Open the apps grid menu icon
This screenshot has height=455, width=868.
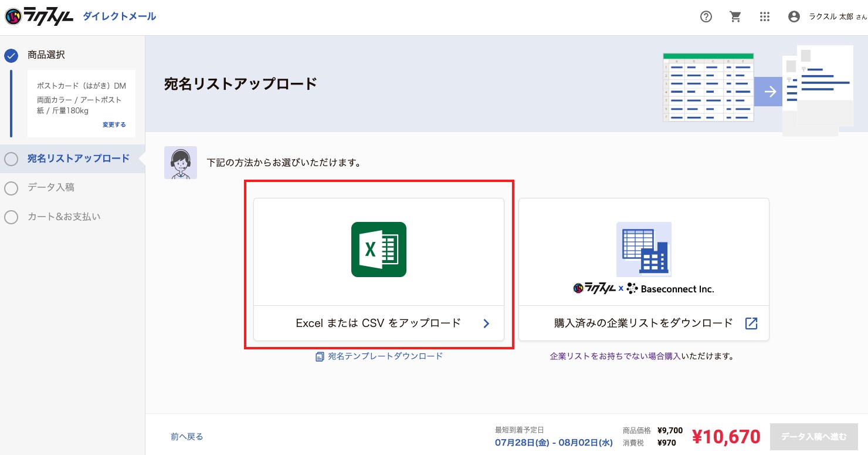pyautogui.click(x=765, y=17)
